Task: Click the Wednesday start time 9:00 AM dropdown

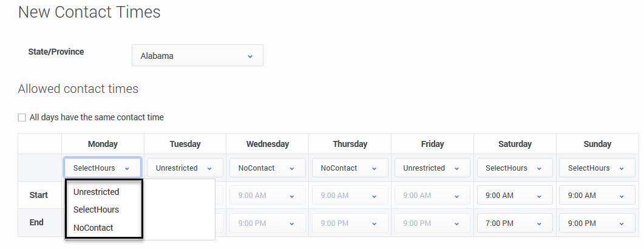Action: (267, 196)
